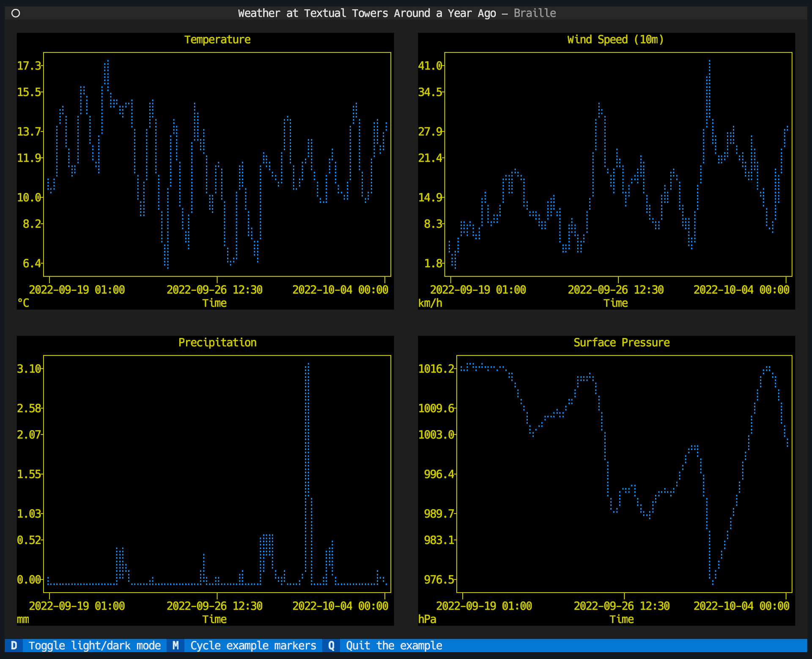Select the Precipitation plot title

click(x=217, y=343)
